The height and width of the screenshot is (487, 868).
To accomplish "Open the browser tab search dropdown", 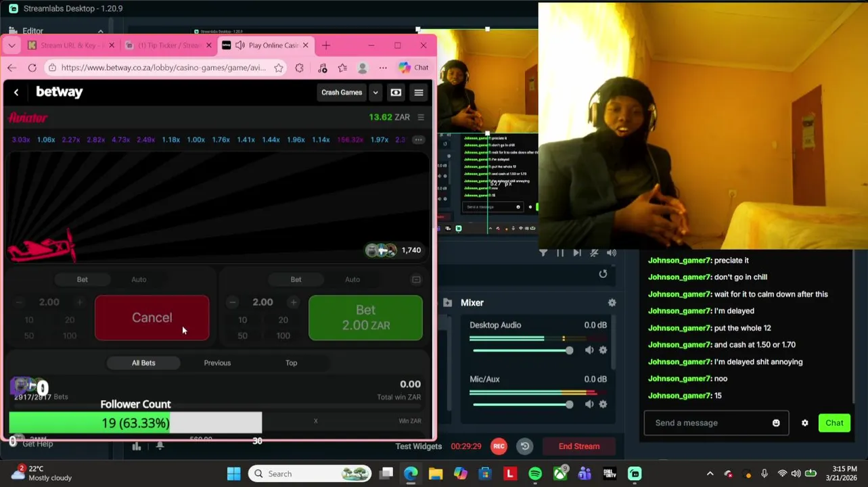I will [x=12, y=45].
